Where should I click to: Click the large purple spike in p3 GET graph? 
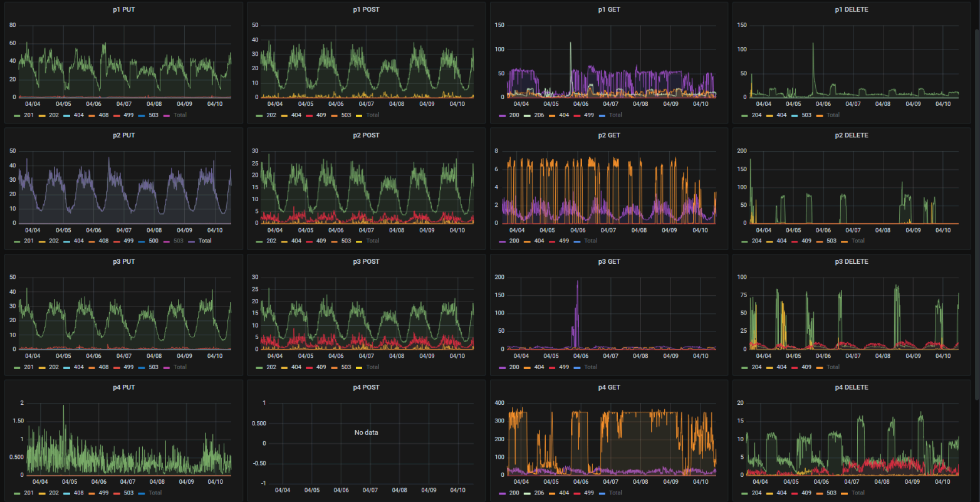[577, 313]
